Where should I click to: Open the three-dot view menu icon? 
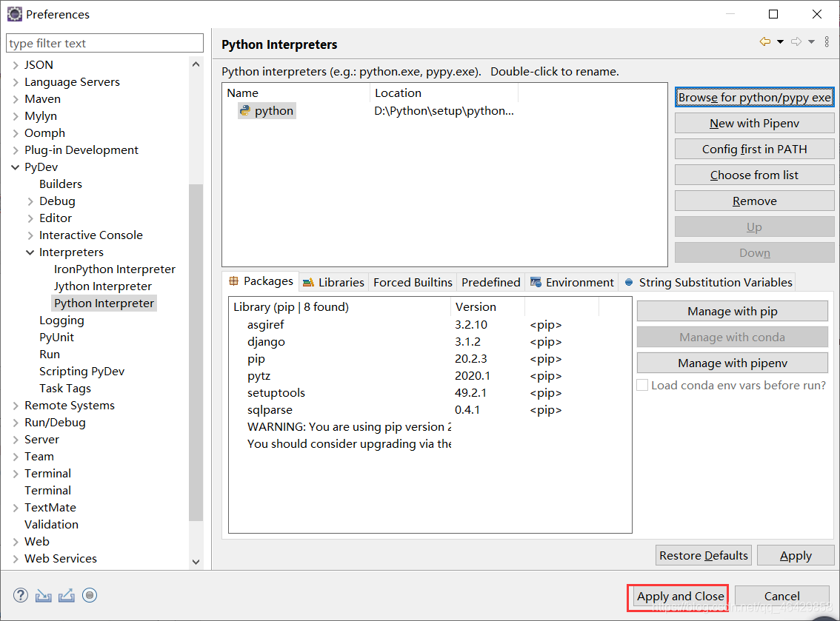click(x=827, y=41)
